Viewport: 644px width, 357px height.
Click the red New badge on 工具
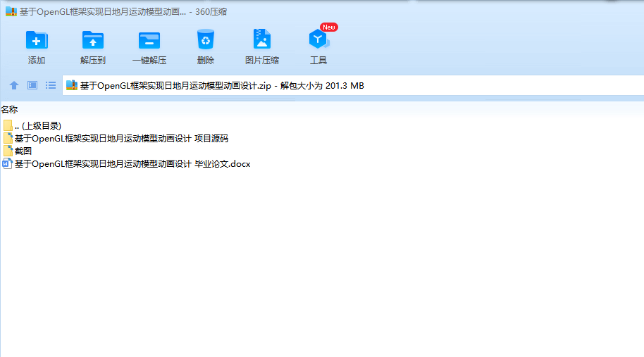coord(328,27)
